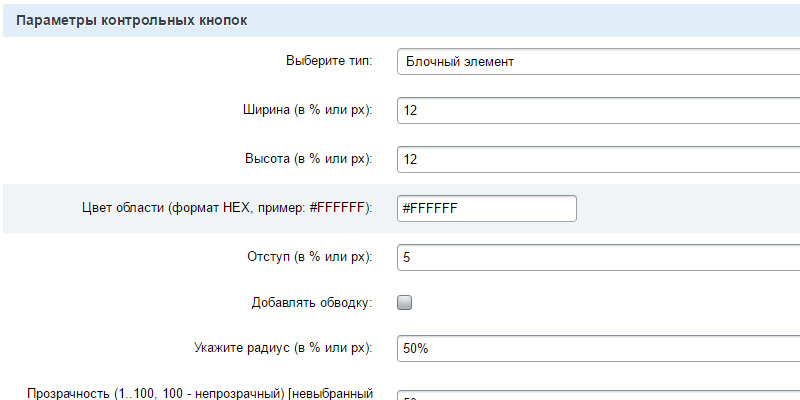Enable the Добавлять обводку checkbox
This screenshot has height=400, width=800.
[x=405, y=302]
